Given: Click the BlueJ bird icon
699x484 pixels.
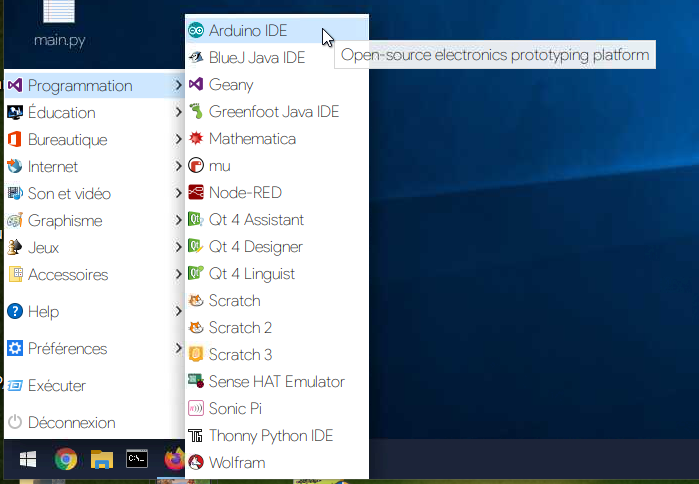Looking at the screenshot, I should (196, 57).
